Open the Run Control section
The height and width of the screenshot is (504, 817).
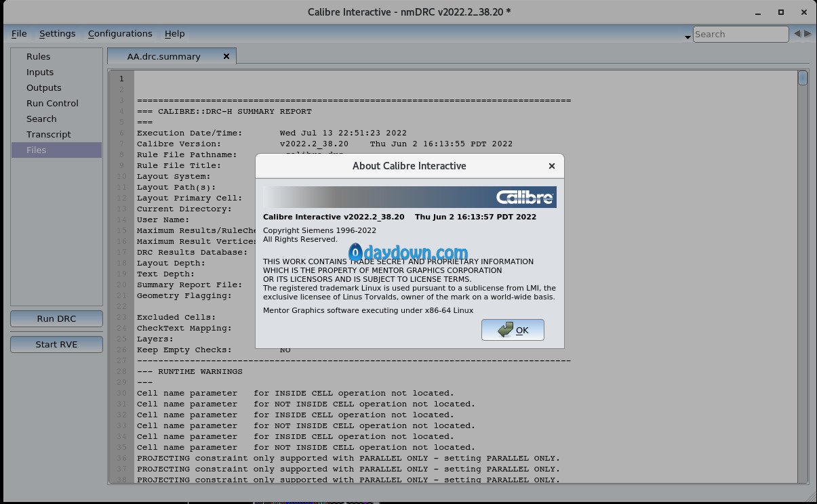pos(52,103)
